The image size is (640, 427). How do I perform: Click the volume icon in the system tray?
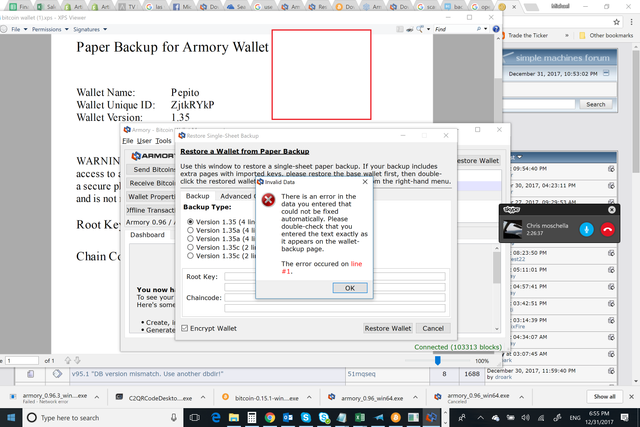(526, 418)
